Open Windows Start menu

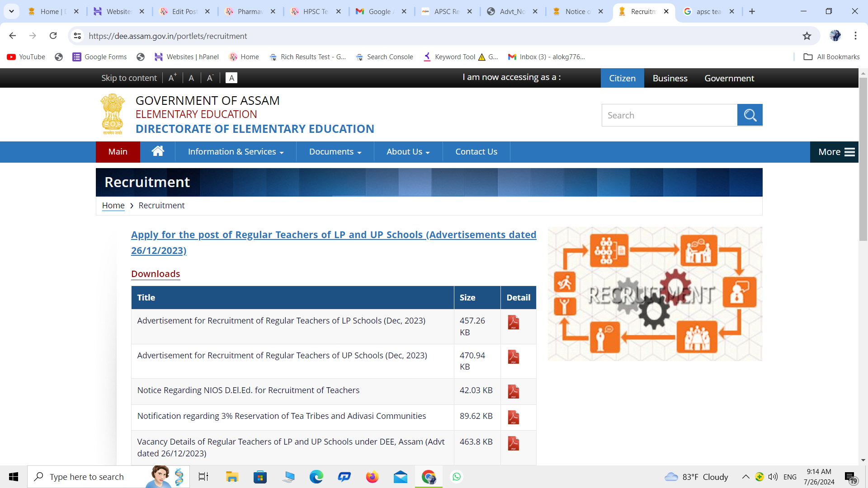[x=14, y=477]
